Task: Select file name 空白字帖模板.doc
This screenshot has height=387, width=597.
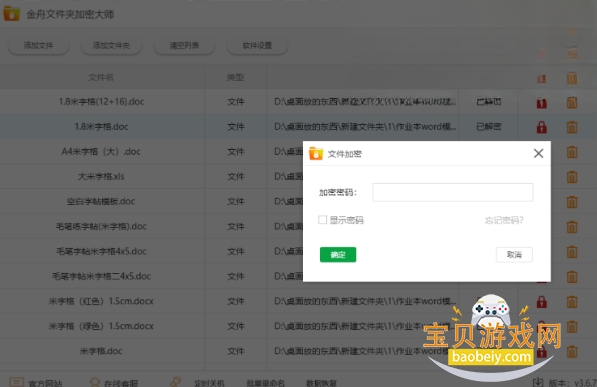Action: (x=101, y=201)
